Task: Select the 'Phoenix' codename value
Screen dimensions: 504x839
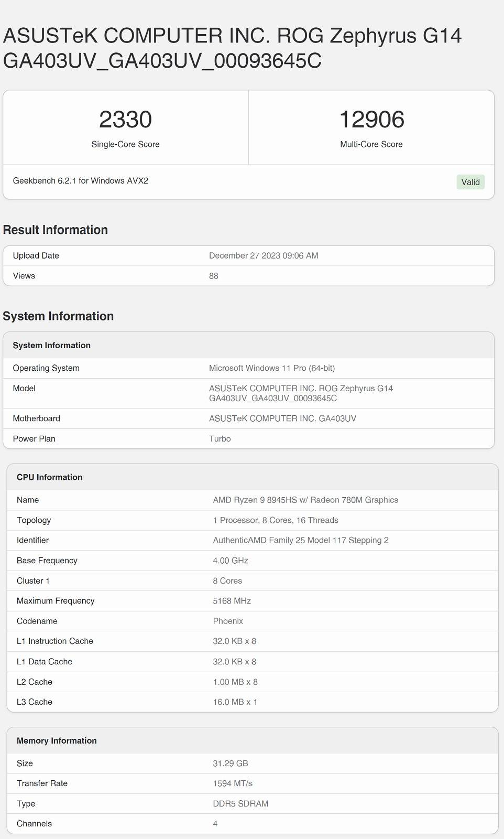Action: point(228,621)
